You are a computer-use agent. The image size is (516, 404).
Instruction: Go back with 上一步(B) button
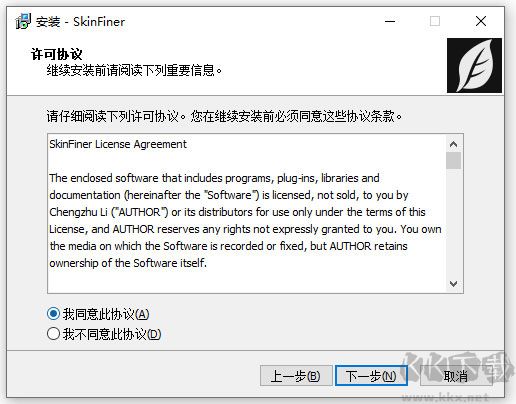(296, 376)
